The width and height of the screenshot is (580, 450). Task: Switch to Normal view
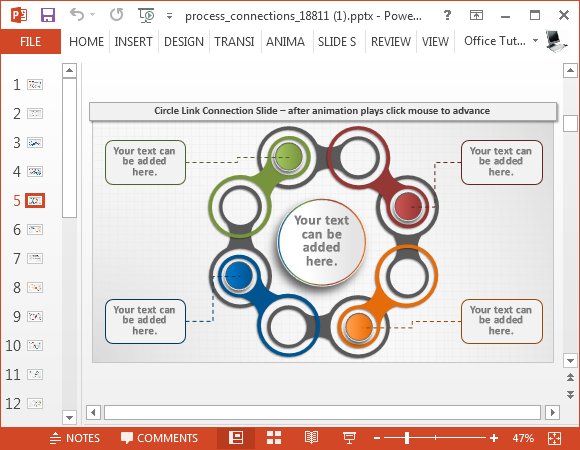click(236, 438)
